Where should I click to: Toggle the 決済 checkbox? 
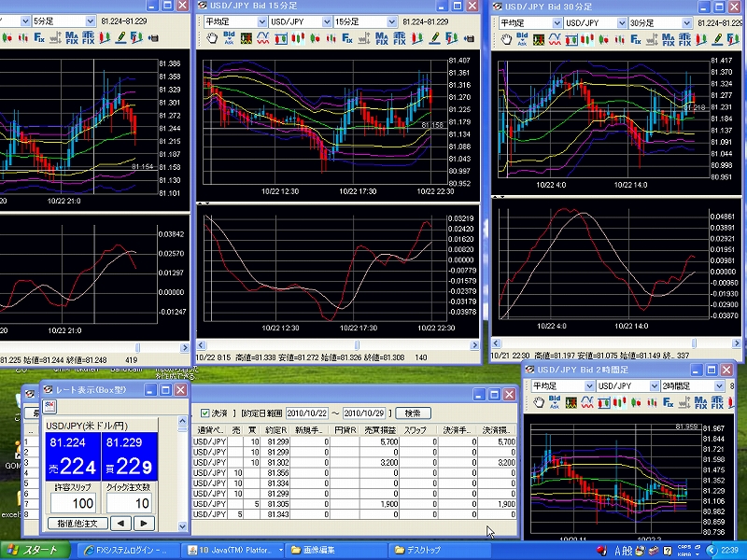tap(205, 413)
